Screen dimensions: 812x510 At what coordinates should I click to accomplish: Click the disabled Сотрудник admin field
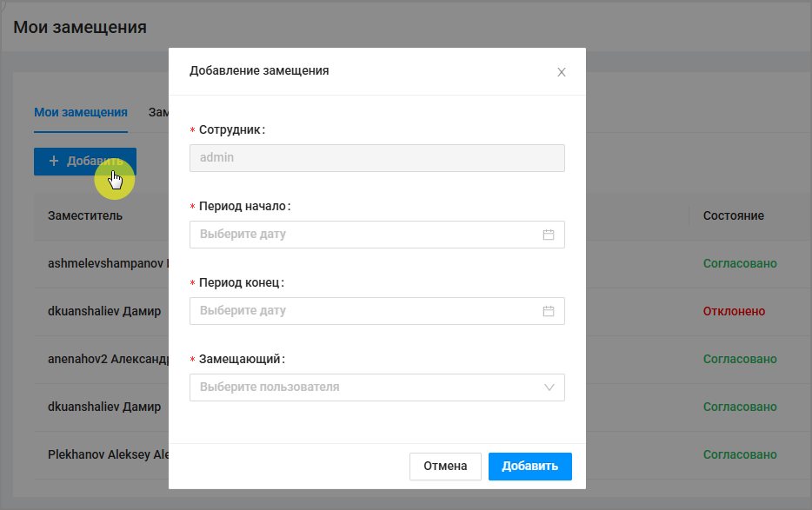tap(376, 158)
